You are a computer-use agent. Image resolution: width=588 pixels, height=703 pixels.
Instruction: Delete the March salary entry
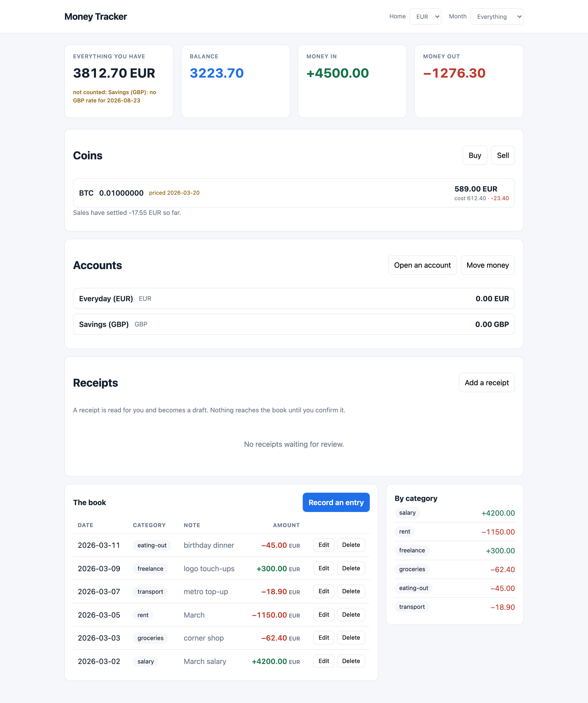point(351,661)
